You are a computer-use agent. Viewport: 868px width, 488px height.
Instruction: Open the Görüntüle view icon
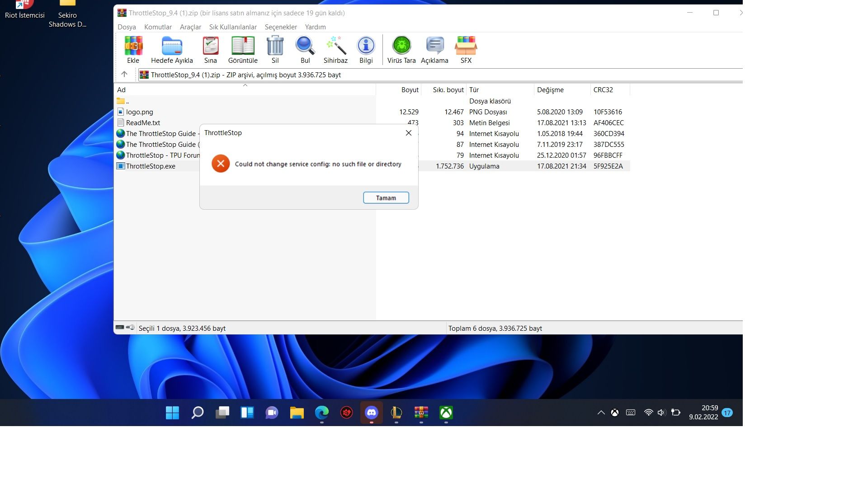click(243, 46)
